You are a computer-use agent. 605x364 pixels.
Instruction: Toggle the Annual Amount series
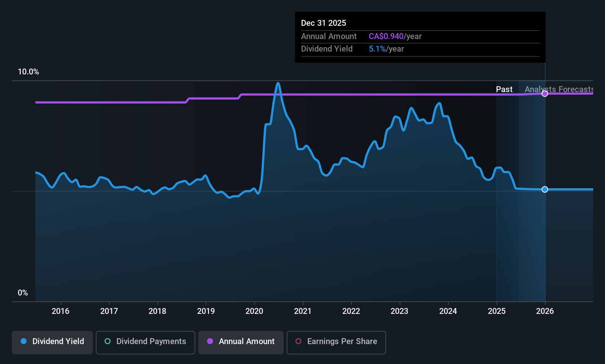[x=241, y=343]
